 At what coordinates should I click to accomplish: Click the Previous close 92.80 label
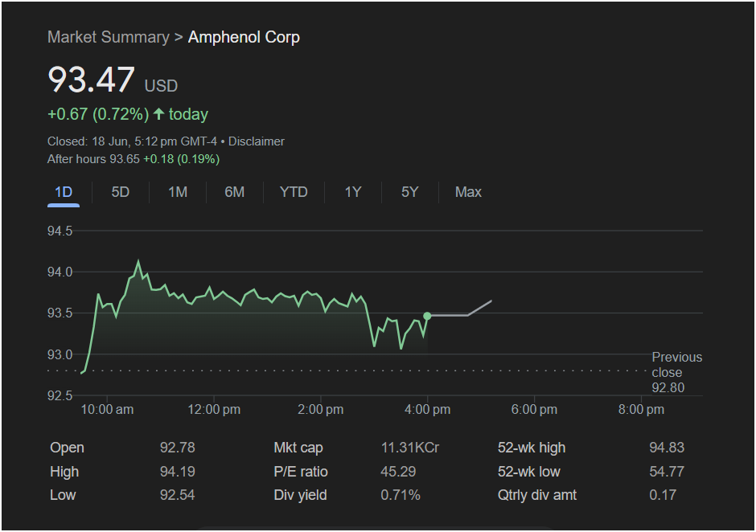(676, 372)
